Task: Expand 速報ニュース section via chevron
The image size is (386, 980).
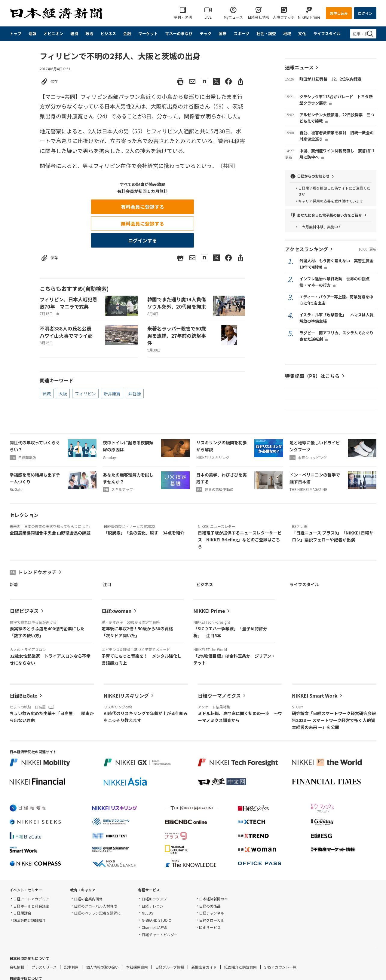Action: [x=317, y=67]
